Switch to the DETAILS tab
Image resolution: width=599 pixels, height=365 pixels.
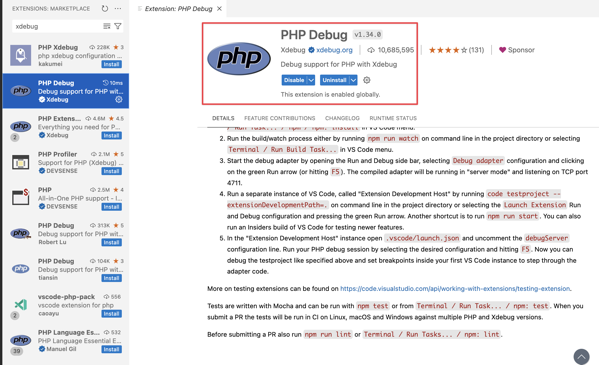tap(223, 118)
